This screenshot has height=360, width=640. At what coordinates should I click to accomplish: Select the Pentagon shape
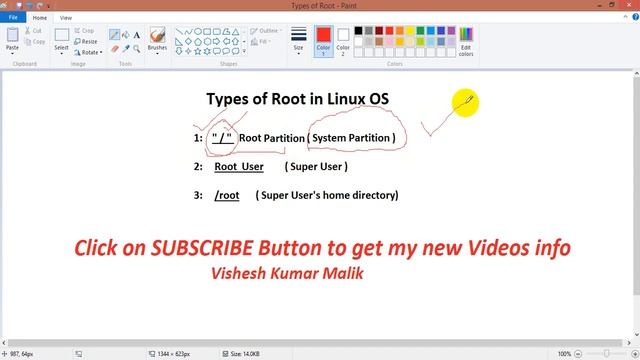coord(198,41)
